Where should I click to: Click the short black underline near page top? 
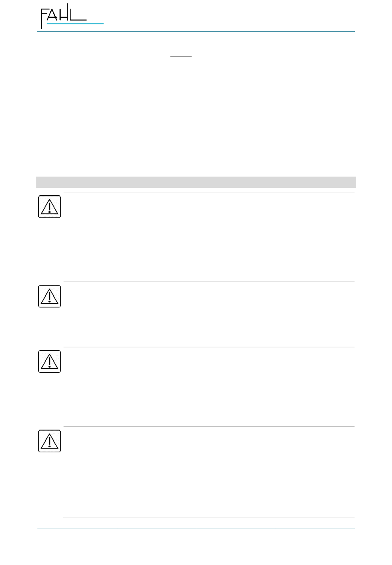point(181,57)
